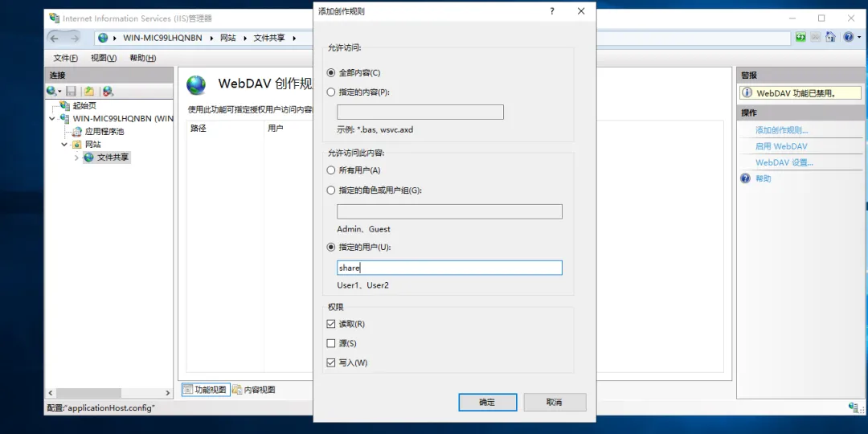This screenshot has width=868, height=434.
Task: Click the greyed stop icon in address bar
Action: 815,37
